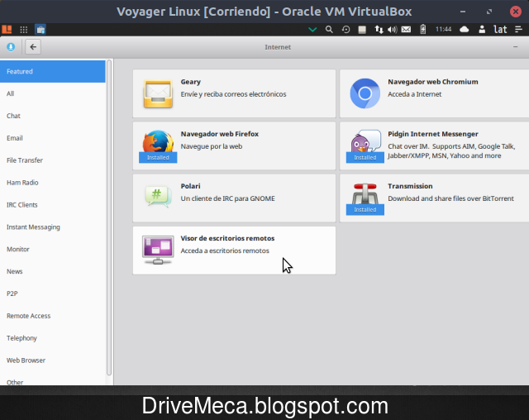
Task: Click the category sidebar scrollbar
Action: point(109,217)
